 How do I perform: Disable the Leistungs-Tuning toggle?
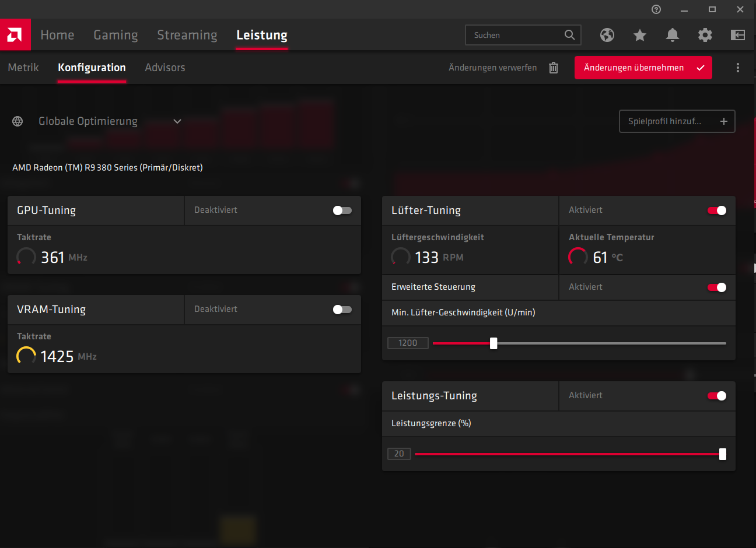[x=717, y=396]
